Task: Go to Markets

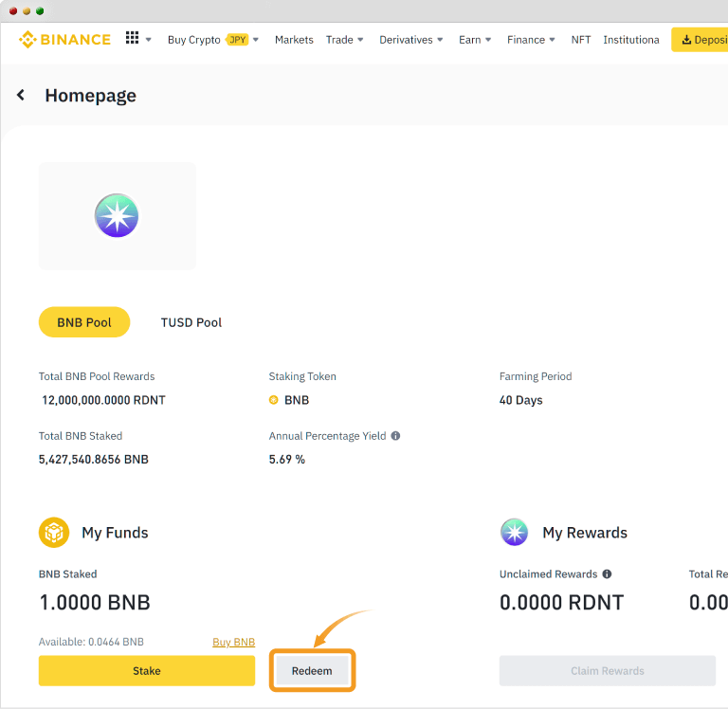Action: tap(294, 40)
